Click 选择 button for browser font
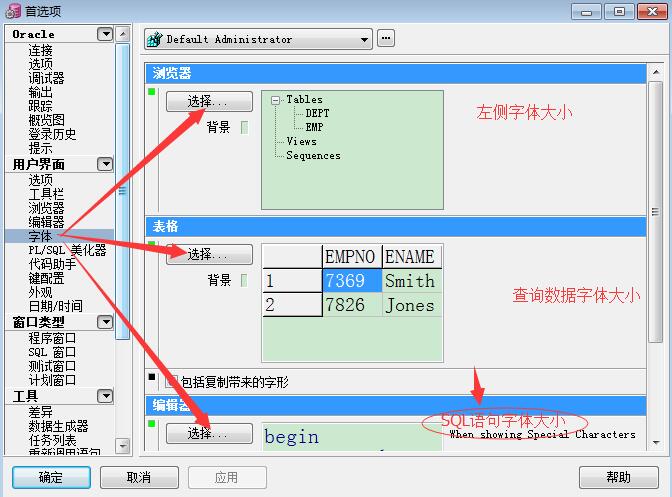Screen dimensions: 672x497 [x=209, y=102]
